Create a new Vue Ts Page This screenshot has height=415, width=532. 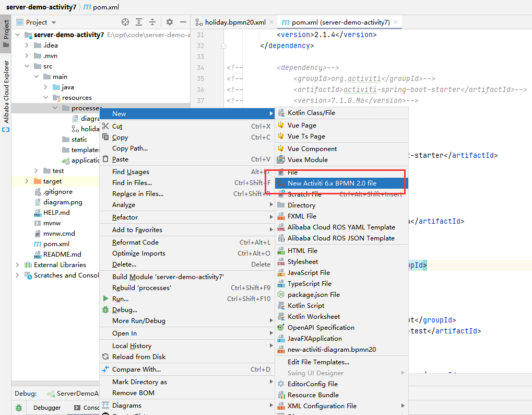(x=341, y=136)
